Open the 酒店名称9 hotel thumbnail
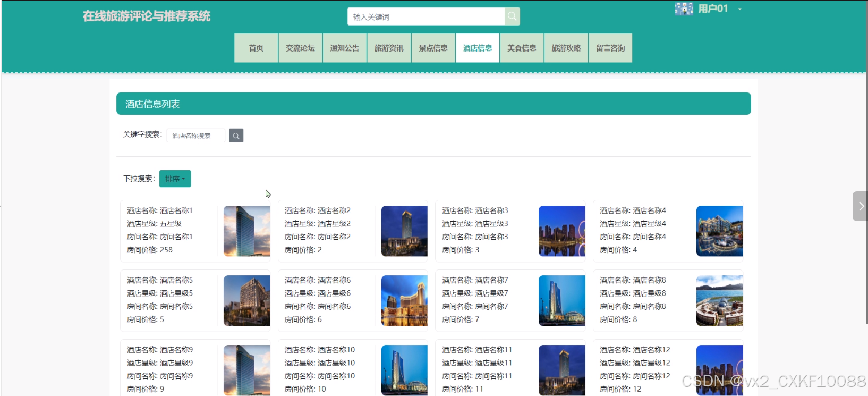Image resolution: width=868 pixels, height=396 pixels. coord(246,370)
